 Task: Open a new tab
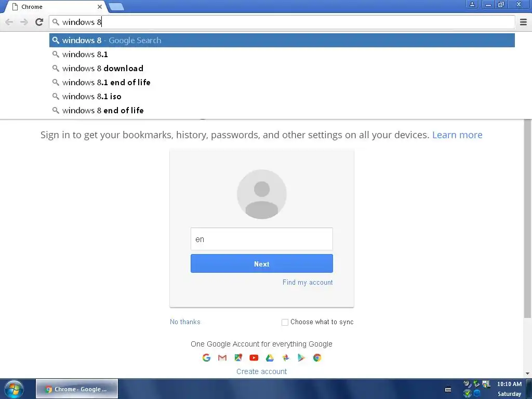[116, 7]
